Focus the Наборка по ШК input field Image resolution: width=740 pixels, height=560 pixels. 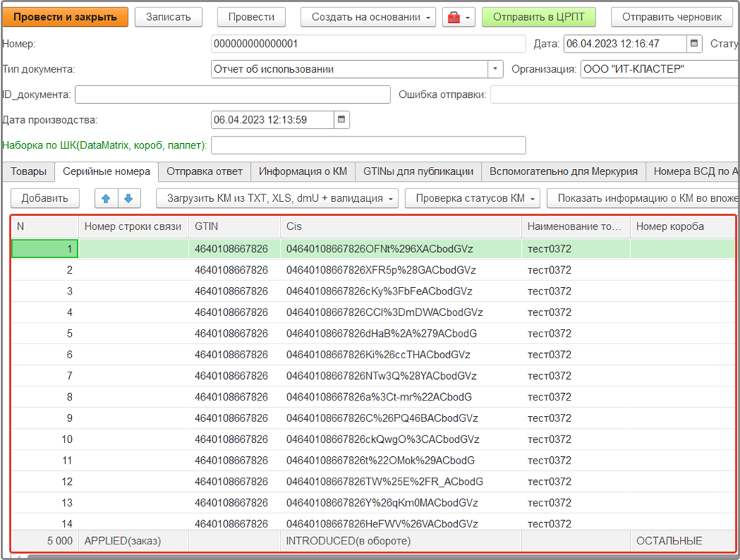[x=368, y=145]
